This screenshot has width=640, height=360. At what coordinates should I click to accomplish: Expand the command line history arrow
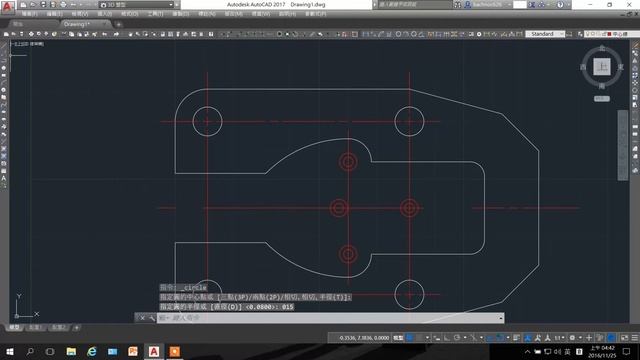[501, 318]
